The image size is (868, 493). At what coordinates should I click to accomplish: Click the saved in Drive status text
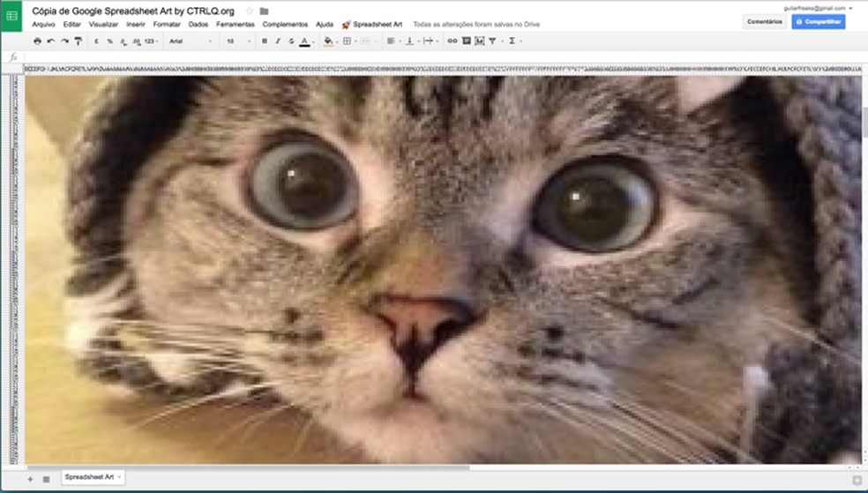point(476,25)
